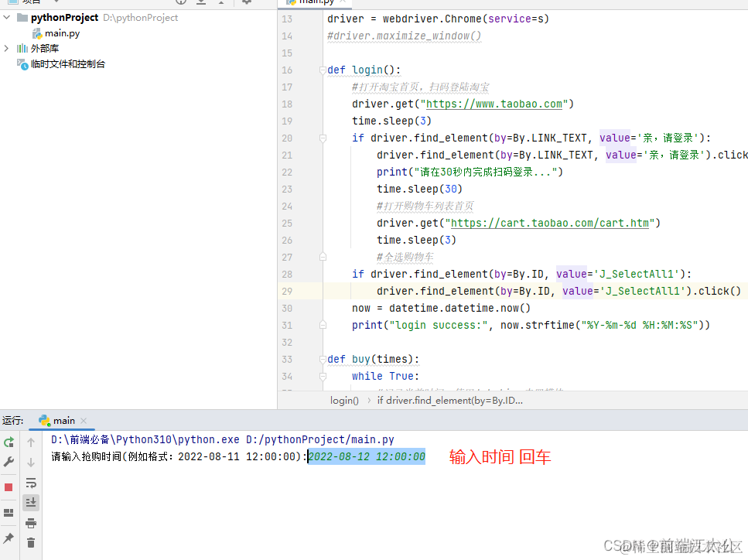
Task: Select the pythonProject root folder
Action: point(64,18)
